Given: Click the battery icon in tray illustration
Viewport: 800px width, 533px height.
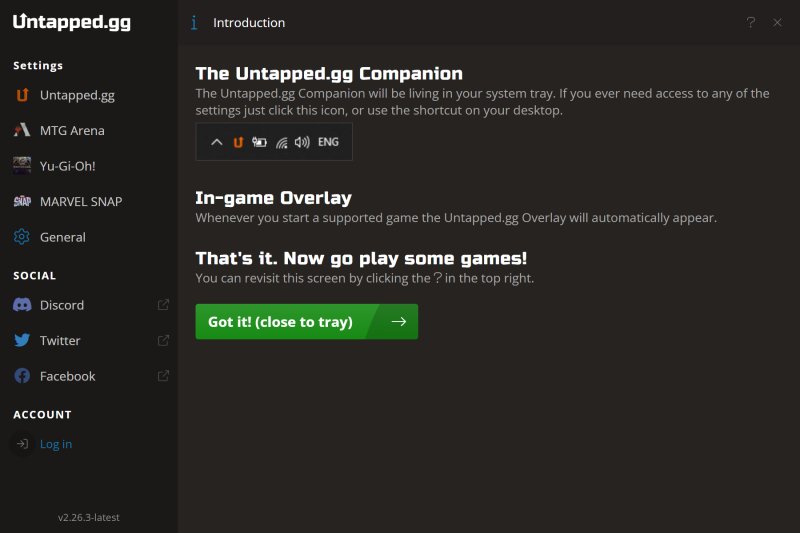Looking at the screenshot, I should pos(259,142).
